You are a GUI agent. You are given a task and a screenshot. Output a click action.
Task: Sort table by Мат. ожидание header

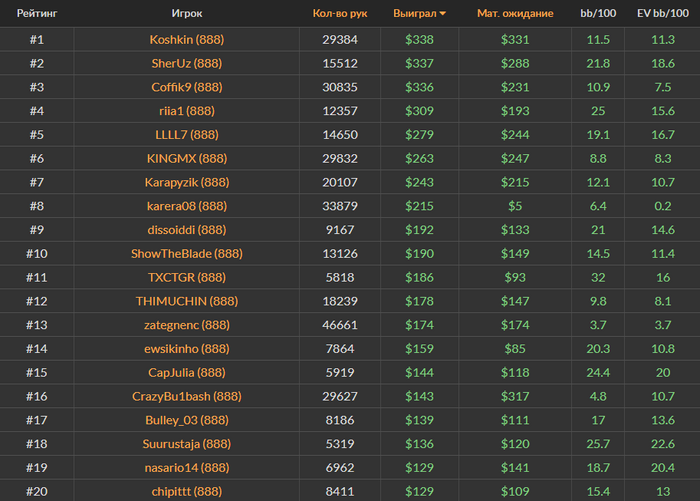tap(515, 13)
